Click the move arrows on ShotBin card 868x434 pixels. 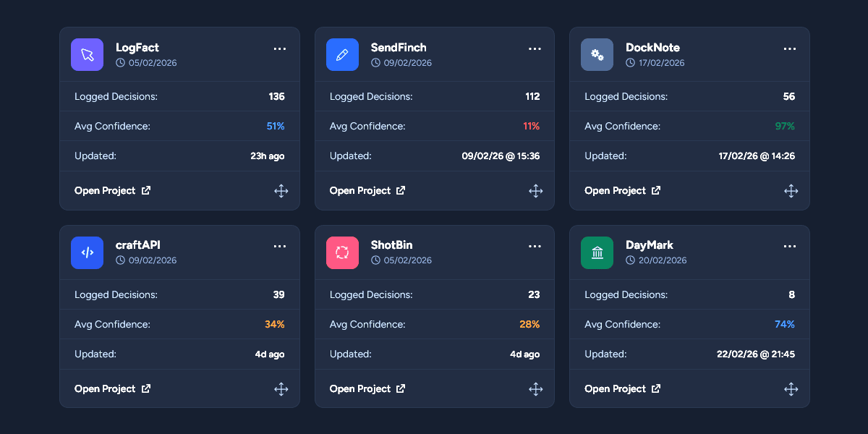[x=535, y=389]
